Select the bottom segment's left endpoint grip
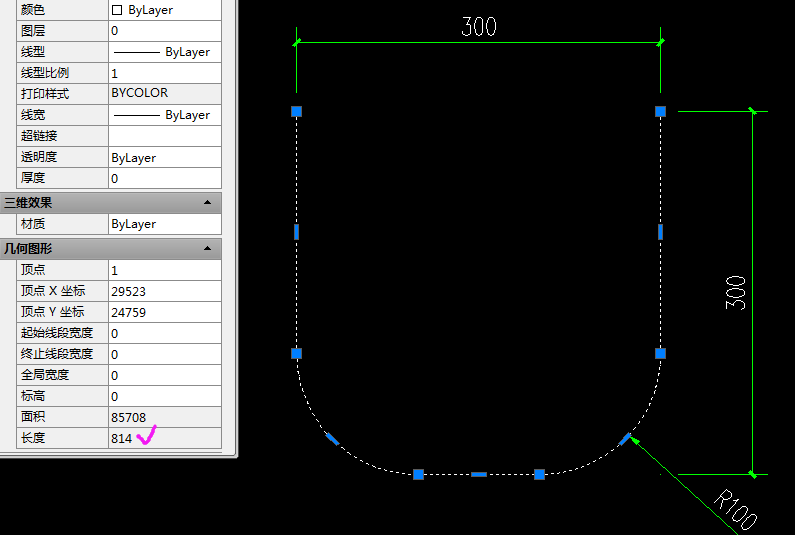Viewport: 795px width, 535px height. click(418, 474)
